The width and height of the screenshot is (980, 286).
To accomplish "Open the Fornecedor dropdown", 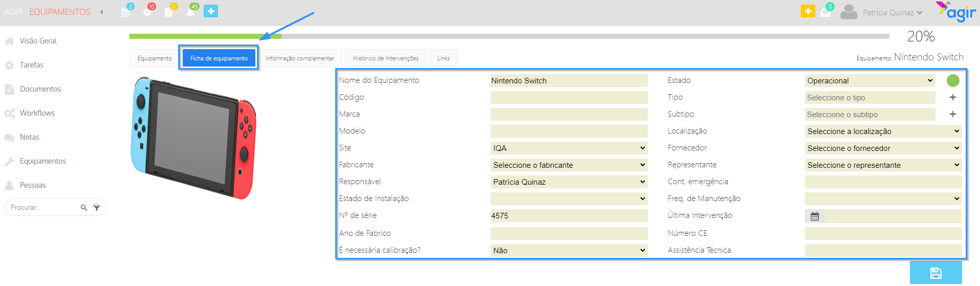I will tap(883, 148).
